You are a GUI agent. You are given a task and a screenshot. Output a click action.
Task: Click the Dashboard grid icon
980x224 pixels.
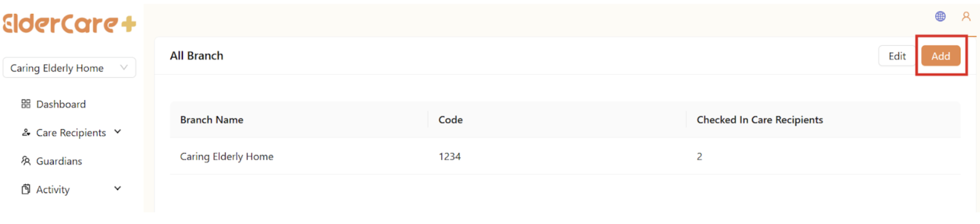click(x=26, y=104)
